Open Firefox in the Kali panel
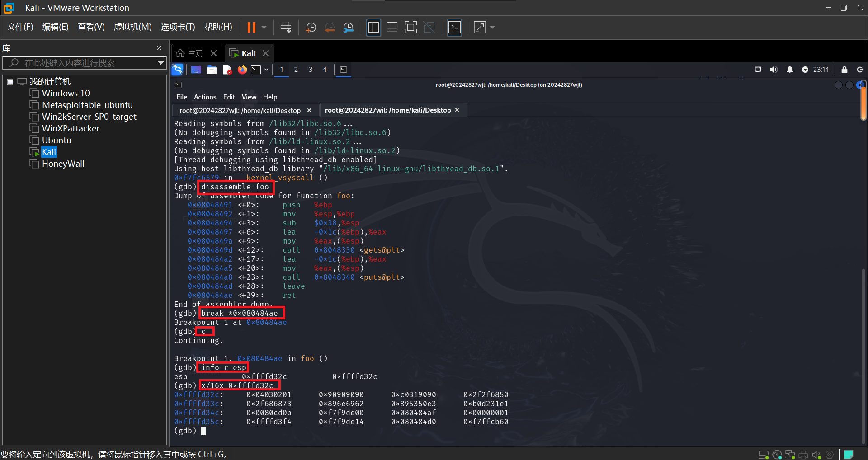Viewport: 868px width, 460px height. (x=242, y=70)
